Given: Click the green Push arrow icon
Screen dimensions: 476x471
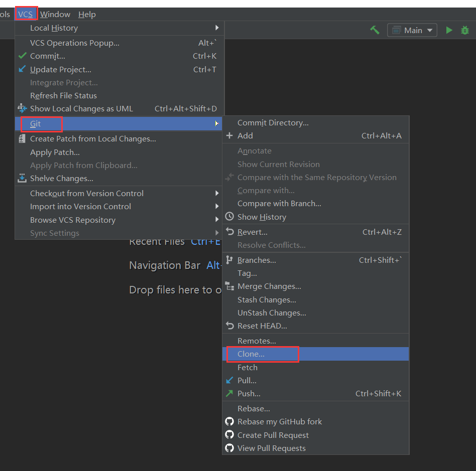Looking at the screenshot, I should pos(229,393).
